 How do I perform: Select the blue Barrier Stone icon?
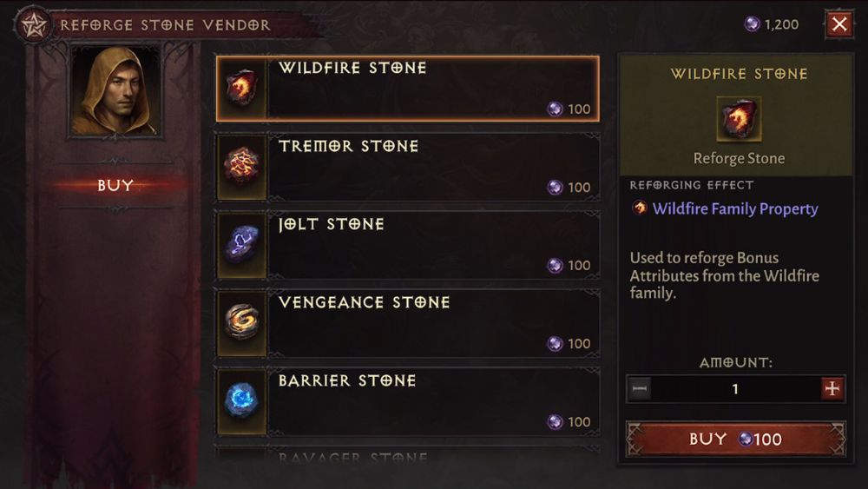click(241, 401)
